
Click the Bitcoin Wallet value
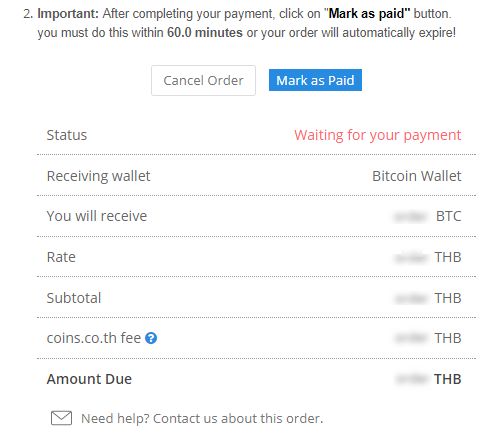417,176
